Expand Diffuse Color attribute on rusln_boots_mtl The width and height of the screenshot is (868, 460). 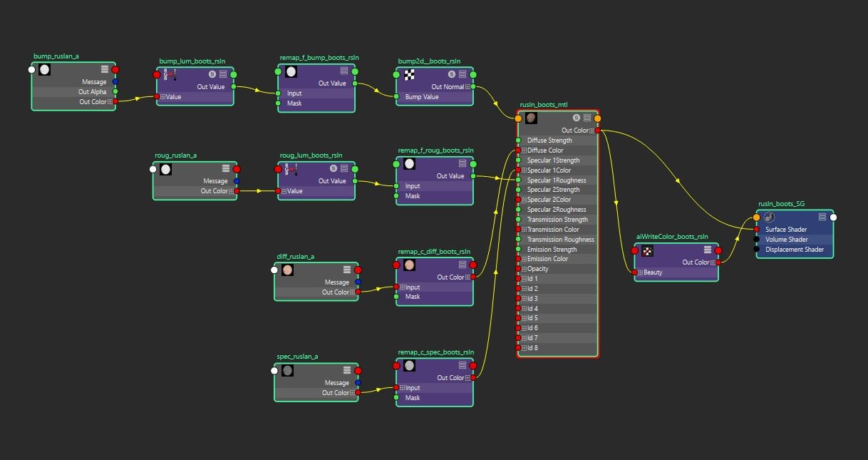coord(524,150)
